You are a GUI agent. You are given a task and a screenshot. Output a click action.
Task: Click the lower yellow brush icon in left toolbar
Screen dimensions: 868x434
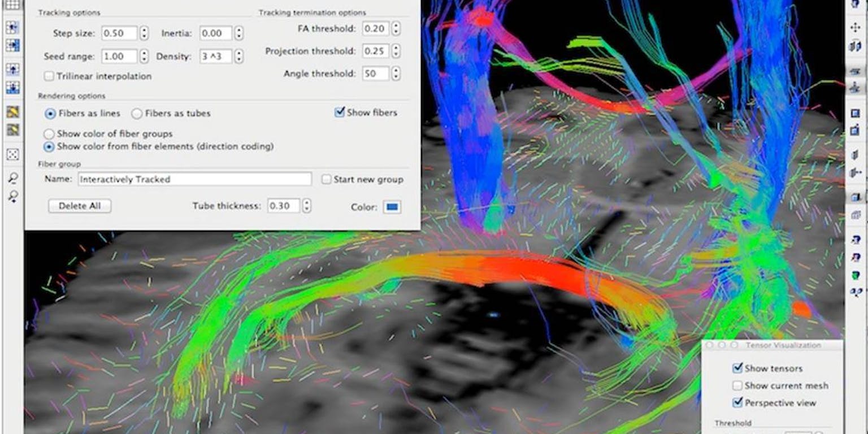point(12,129)
